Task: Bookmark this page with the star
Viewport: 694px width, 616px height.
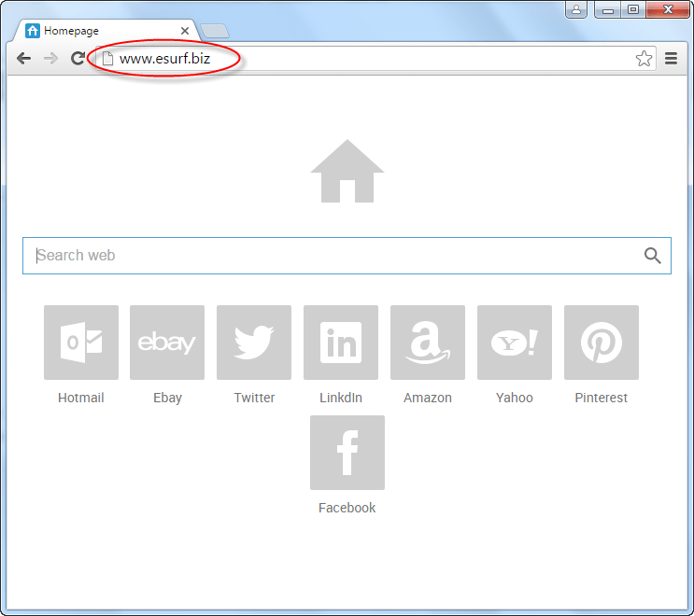Action: 644,59
